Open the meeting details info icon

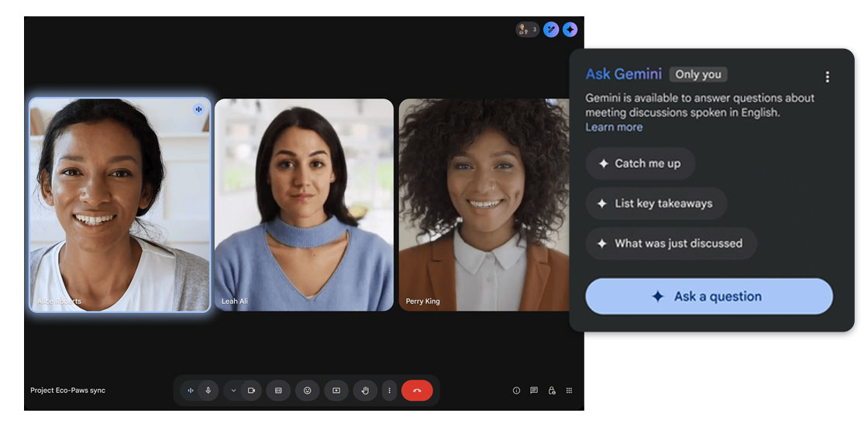click(x=516, y=391)
